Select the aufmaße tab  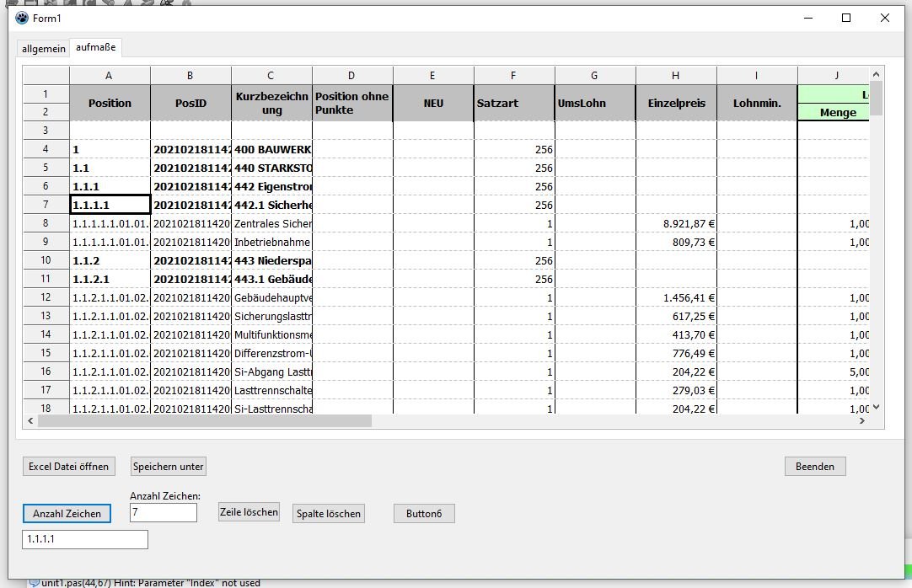(96, 47)
